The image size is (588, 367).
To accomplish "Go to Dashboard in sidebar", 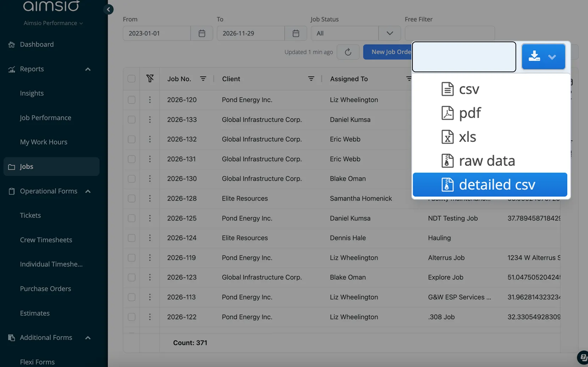I will 37,45.
